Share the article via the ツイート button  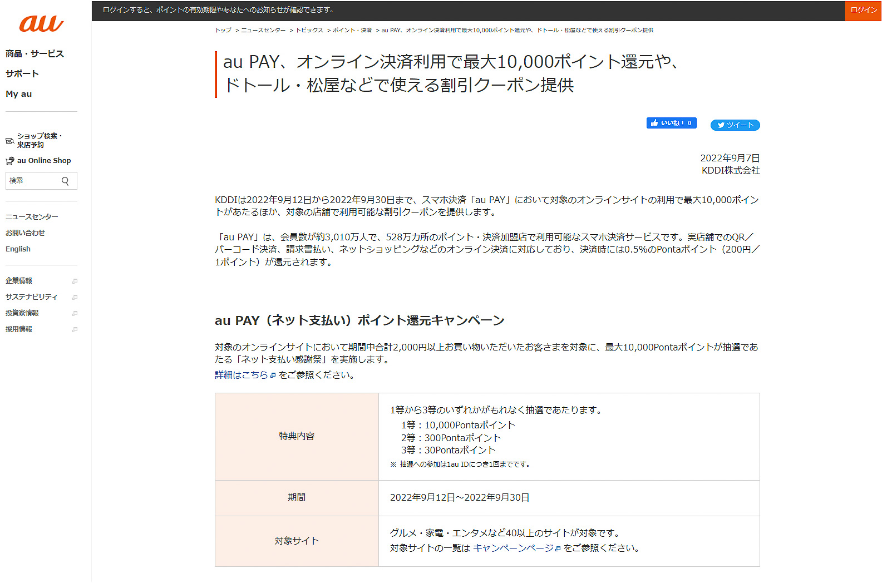tap(735, 125)
